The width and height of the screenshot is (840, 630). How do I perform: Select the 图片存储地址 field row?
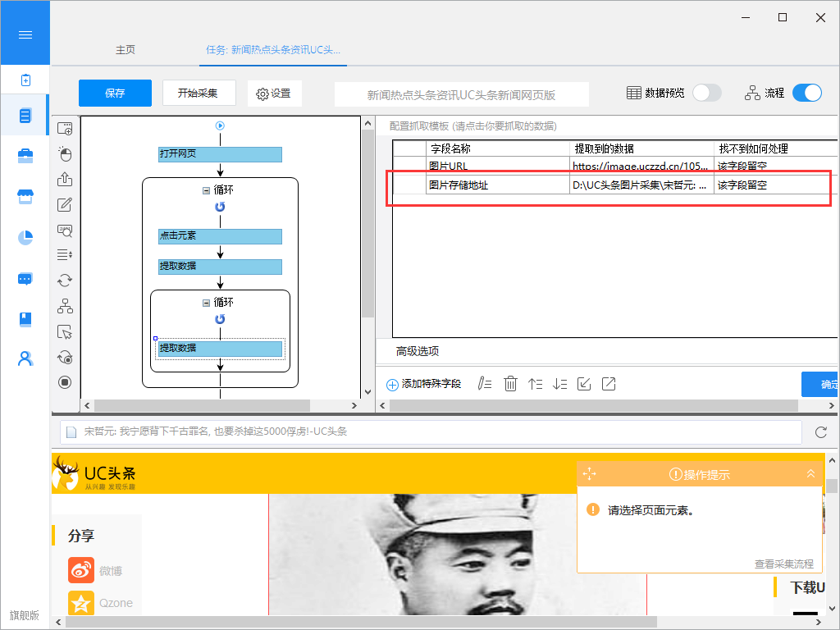pos(458,185)
